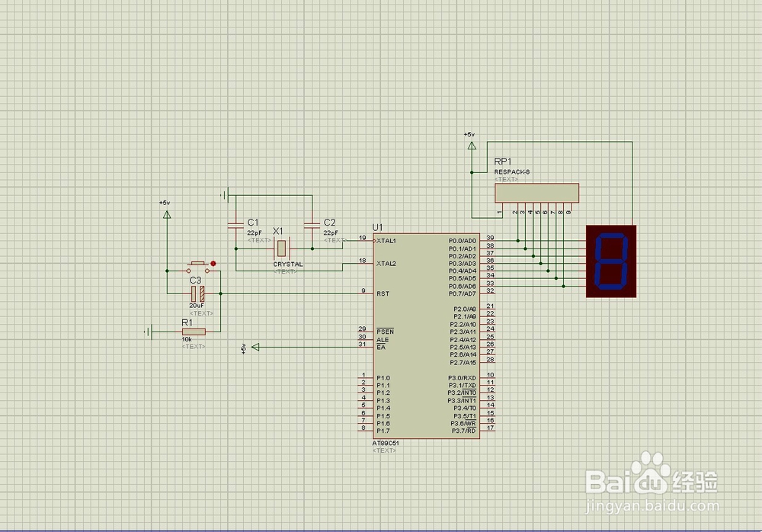Click the P1.7 pin label

tap(383, 431)
